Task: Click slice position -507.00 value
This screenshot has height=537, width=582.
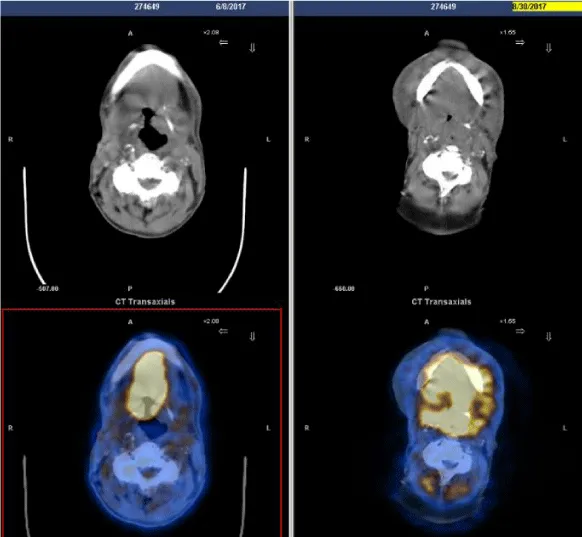Action: 48,288
